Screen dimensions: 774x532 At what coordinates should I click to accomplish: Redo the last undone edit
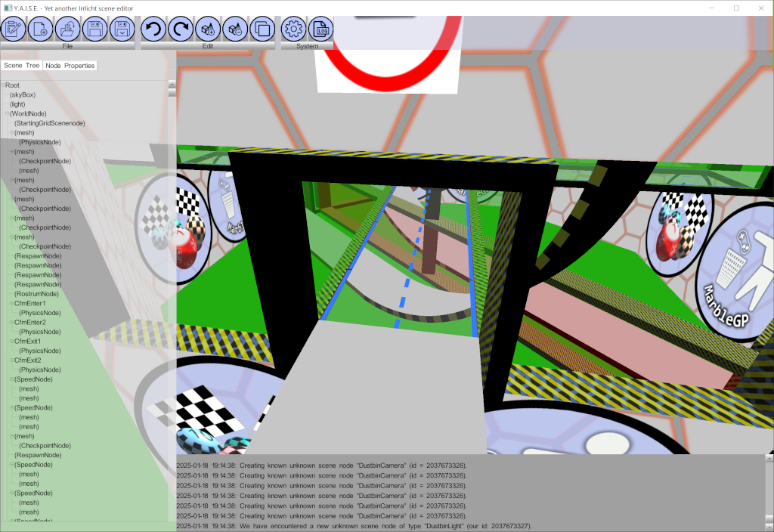181,29
